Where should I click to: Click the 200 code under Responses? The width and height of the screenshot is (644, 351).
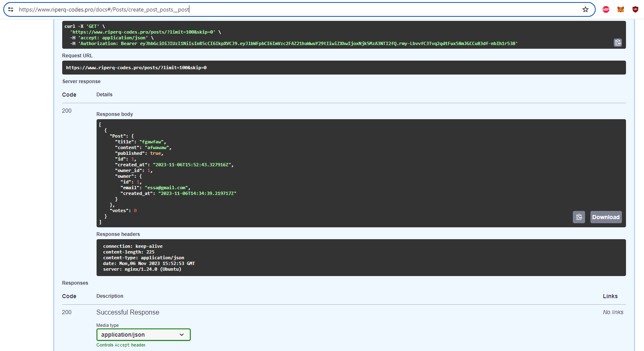point(67,312)
